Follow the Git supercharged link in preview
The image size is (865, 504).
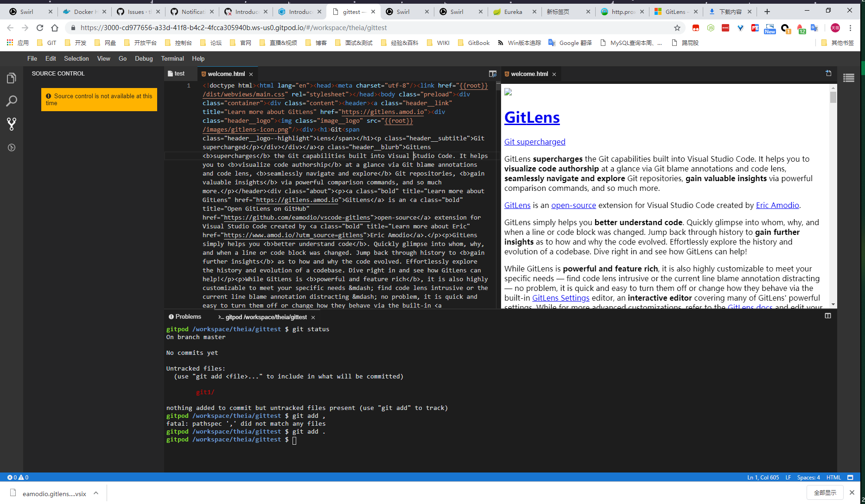[x=534, y=142]
